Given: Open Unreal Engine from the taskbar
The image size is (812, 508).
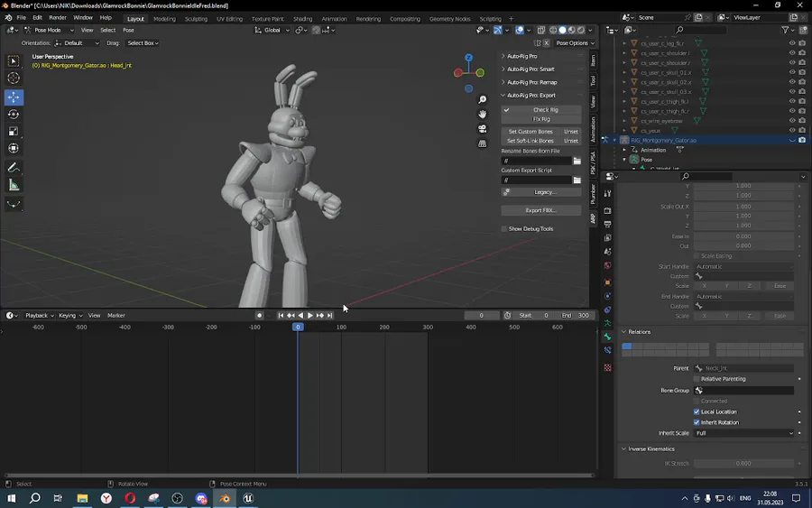Looking at the screenshot, I should tap(248, 498).
